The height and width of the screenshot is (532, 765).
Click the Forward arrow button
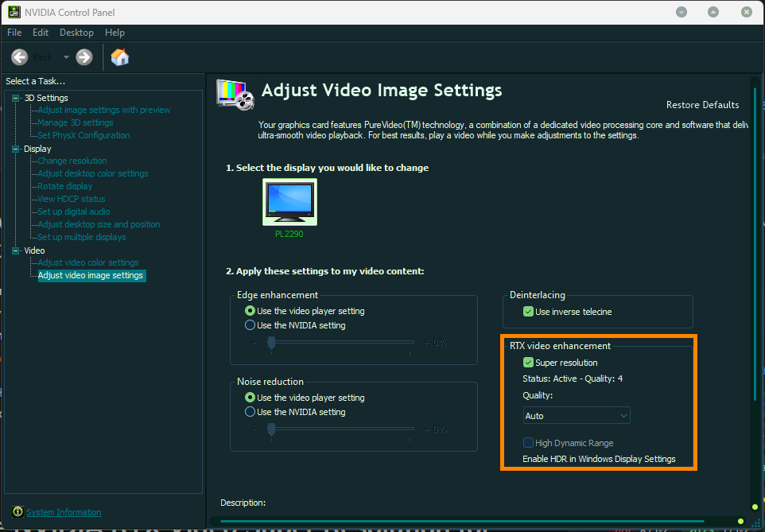pos(84,57)
